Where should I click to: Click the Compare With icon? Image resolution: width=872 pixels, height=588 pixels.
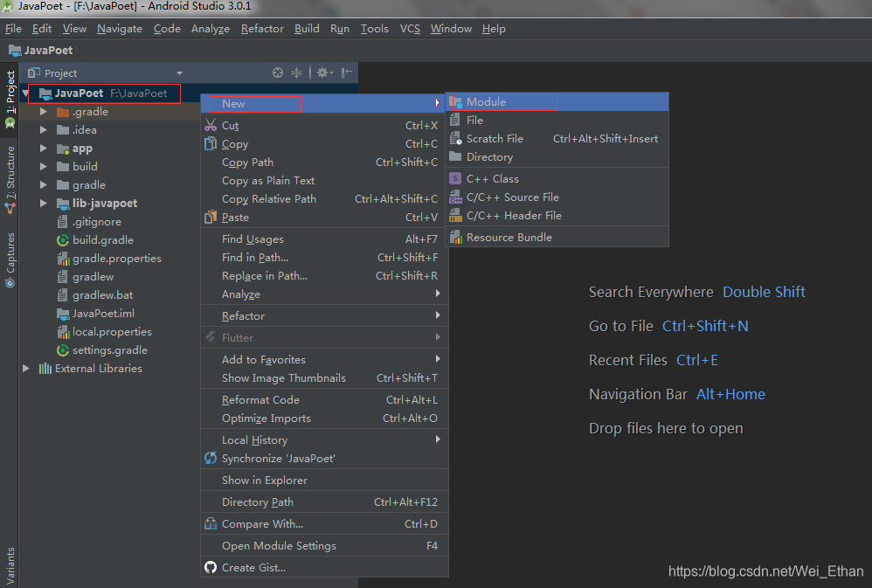tap(211, 523)
